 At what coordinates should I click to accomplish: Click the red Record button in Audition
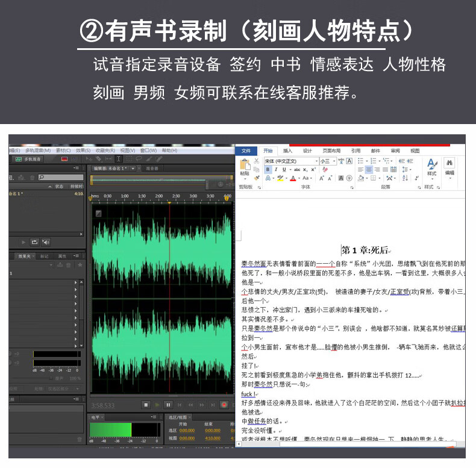pyautogui.click(x=224, y=405)
